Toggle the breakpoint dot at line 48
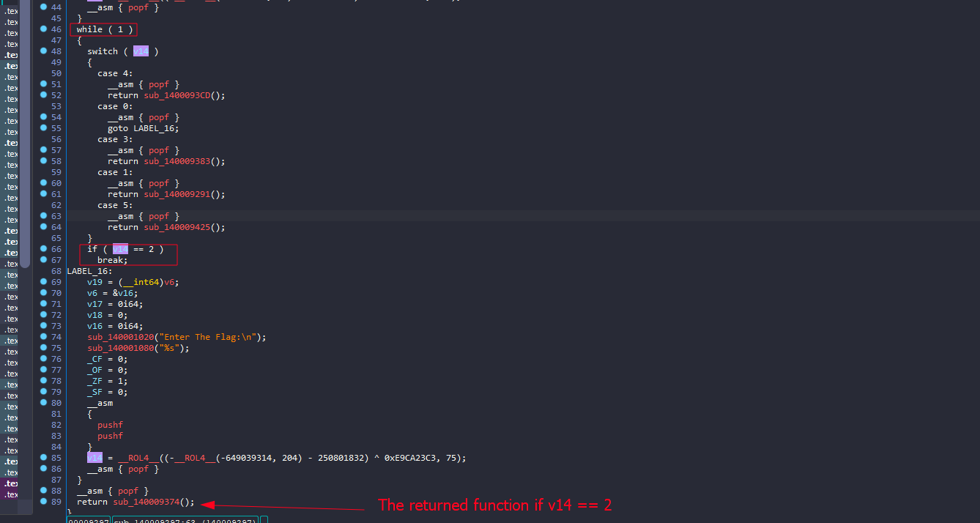The height and width of the screenshot is (523, 980). pos(44,51)
